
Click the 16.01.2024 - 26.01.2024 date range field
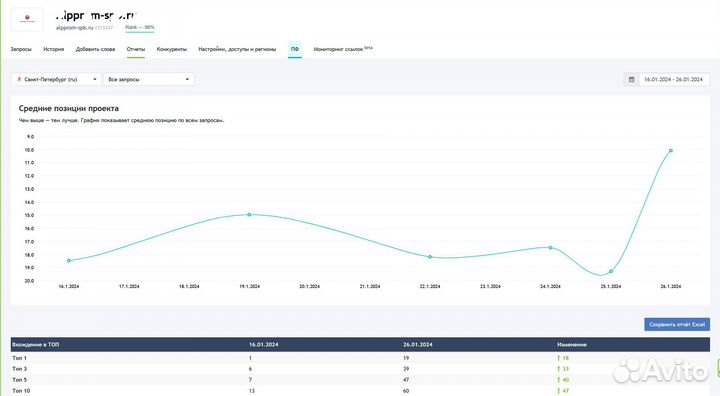674,79
